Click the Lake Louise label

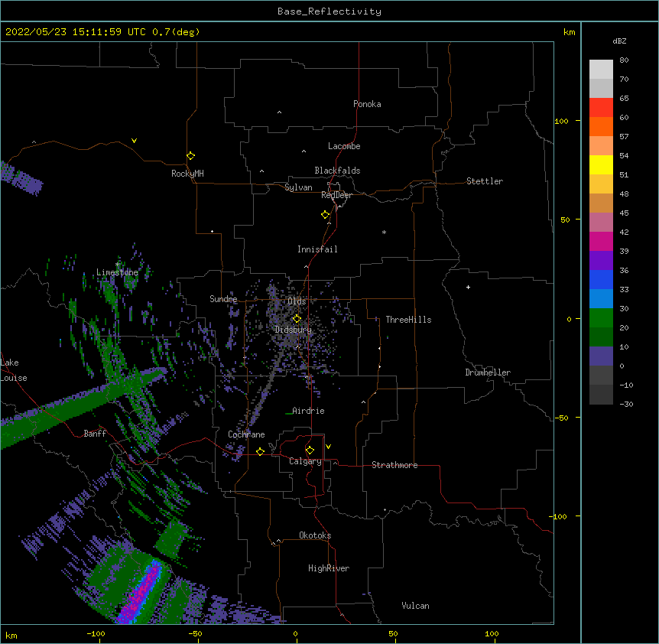coord(14,370)
